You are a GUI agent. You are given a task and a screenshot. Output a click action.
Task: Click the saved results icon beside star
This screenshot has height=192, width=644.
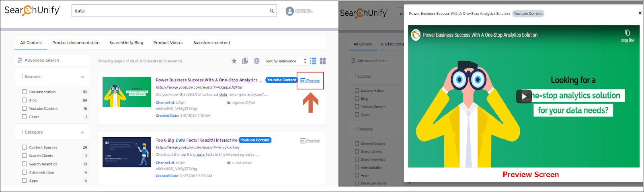(245, 61)
